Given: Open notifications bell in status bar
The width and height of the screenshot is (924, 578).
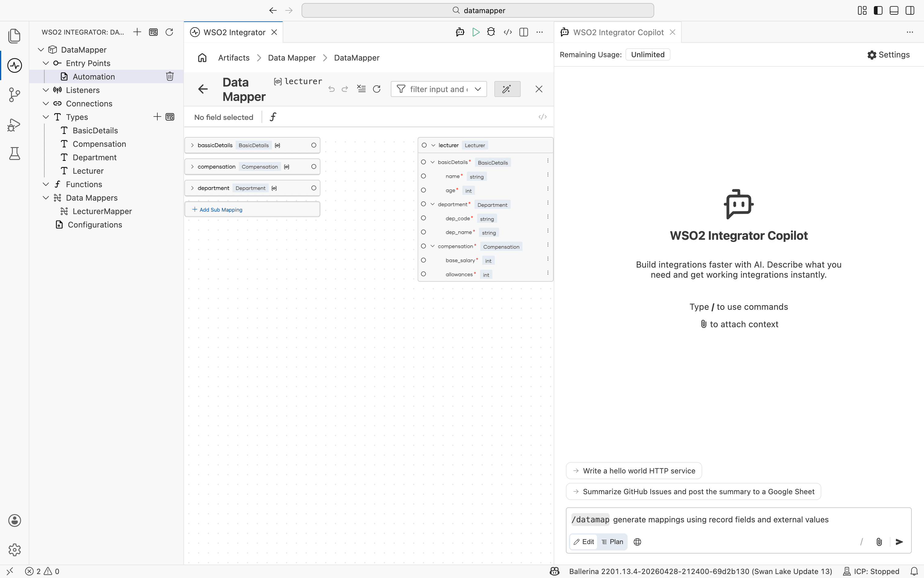Looking at the screenshot, I should [914, 572].
